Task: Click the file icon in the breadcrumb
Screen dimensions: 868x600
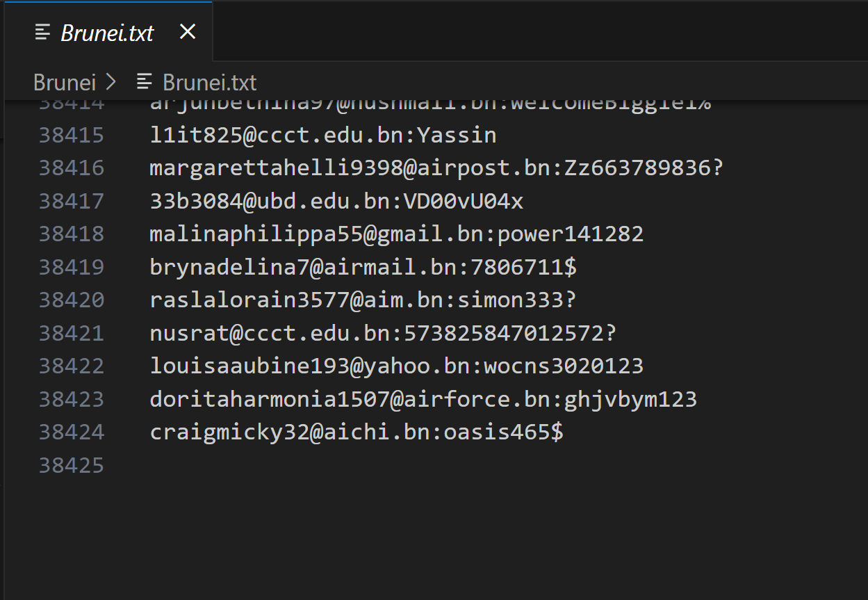Action: (x=145, y=82)
